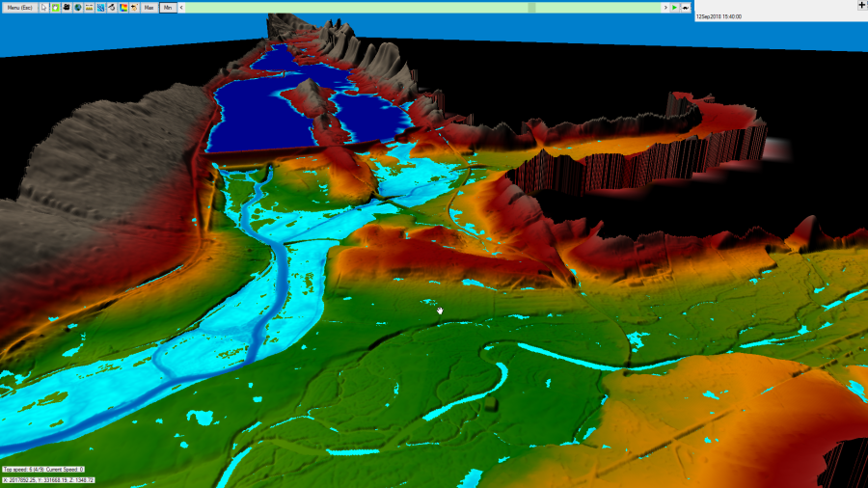Expand panel with the plus button
This screenshot has height=488, width=868.
[x=860, y=6]
